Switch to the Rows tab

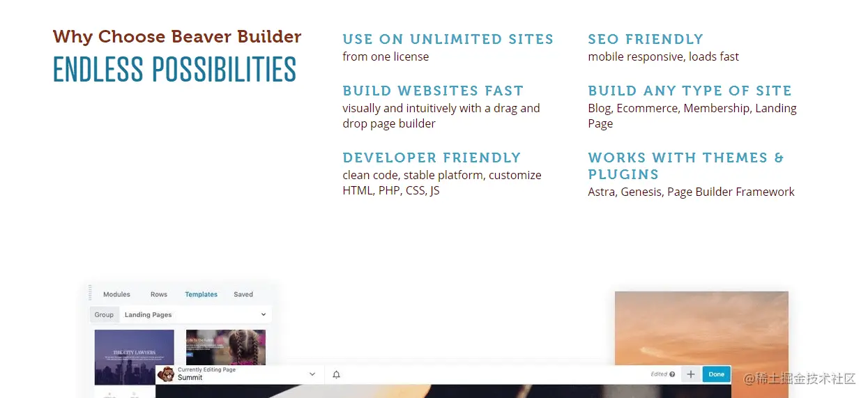click(x=159, y=294)
